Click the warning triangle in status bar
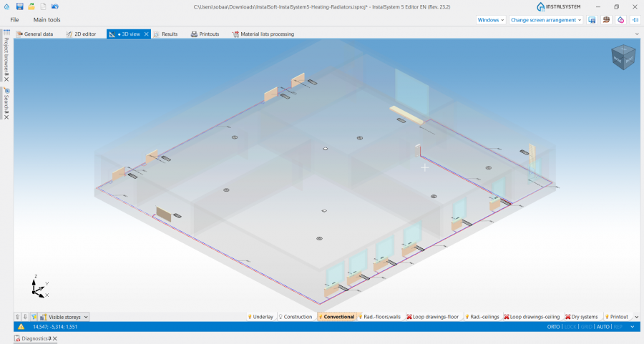 (21, 327)
